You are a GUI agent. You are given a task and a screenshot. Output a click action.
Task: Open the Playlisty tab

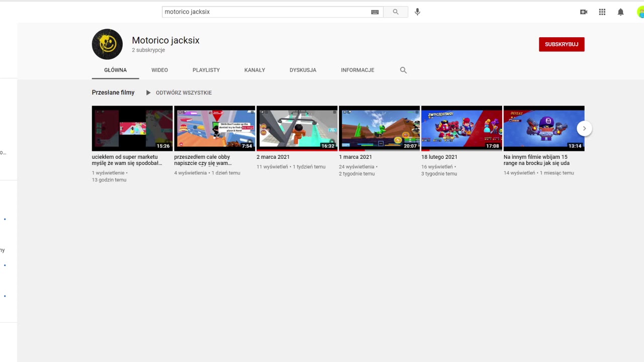206,70
